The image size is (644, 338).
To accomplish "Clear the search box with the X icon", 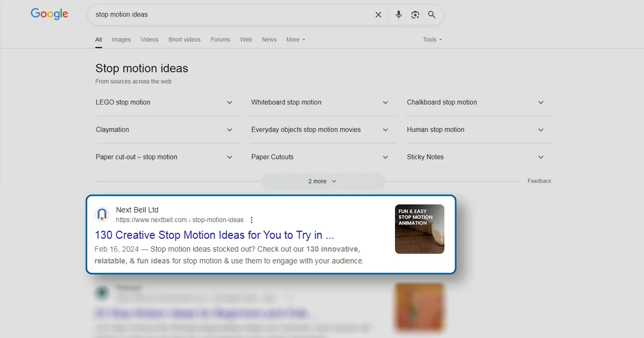I will click(378, 15).
